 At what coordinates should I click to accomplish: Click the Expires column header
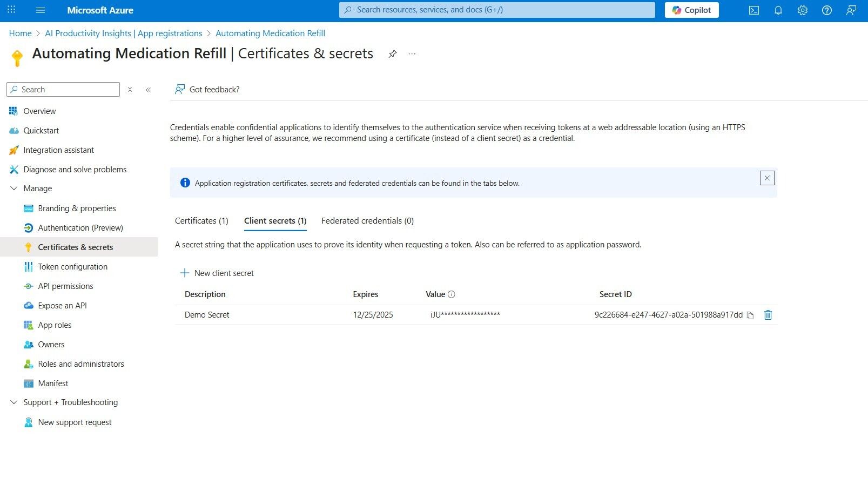pos(366,294)
